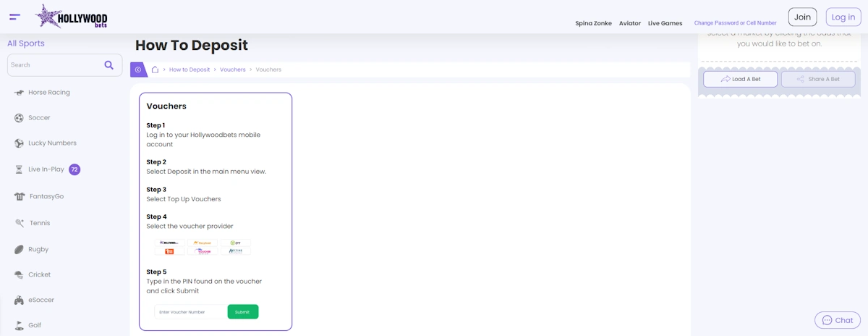The width and height of the screenshot is (868, 336).
Task: Click the green Submit button
Action: click(242, 312)
